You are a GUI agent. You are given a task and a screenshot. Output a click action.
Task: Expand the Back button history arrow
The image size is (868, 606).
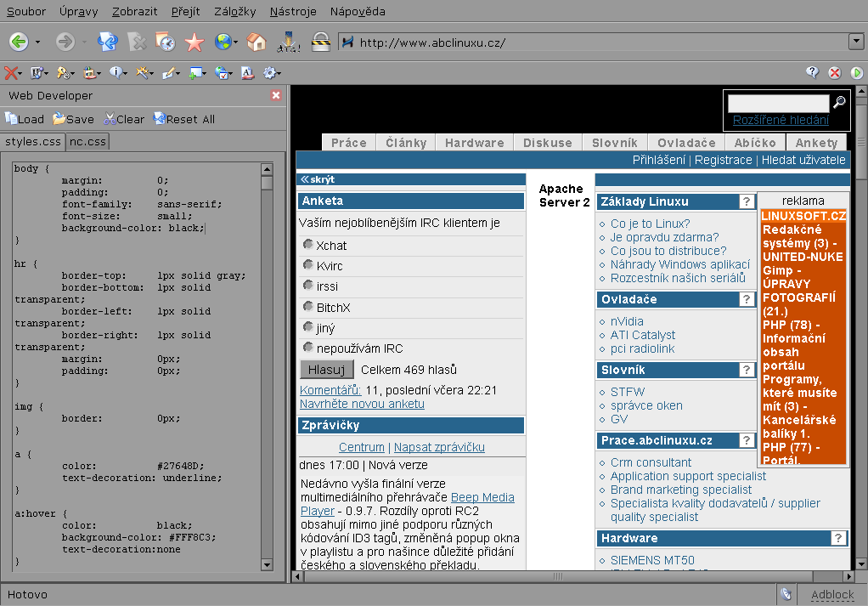click(38, 42)
